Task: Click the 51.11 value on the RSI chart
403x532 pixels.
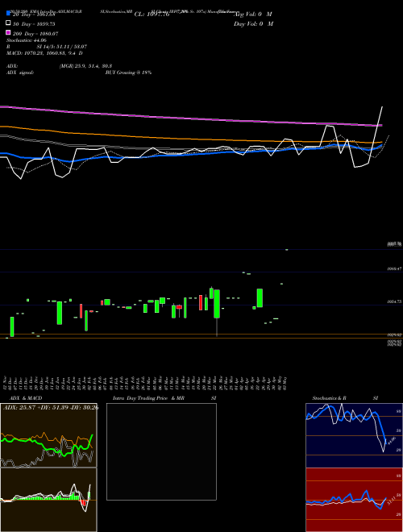Action: [390, 501]
